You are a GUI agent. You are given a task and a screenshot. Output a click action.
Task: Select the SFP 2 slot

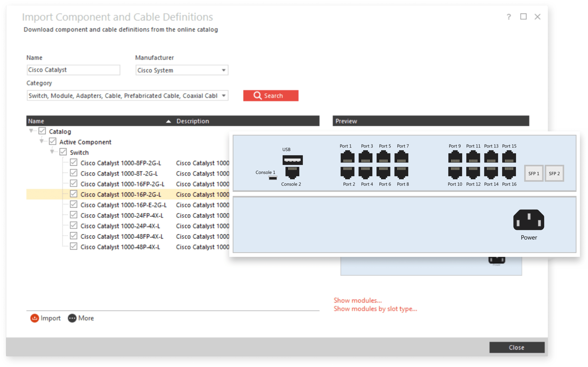point(554,173)
